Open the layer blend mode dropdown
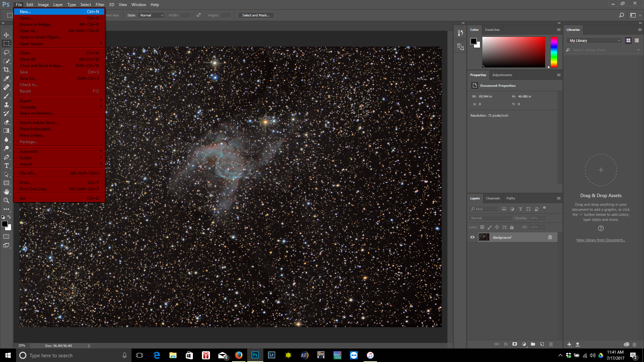This screenshot has height=362, width=644. pos(490,218)
